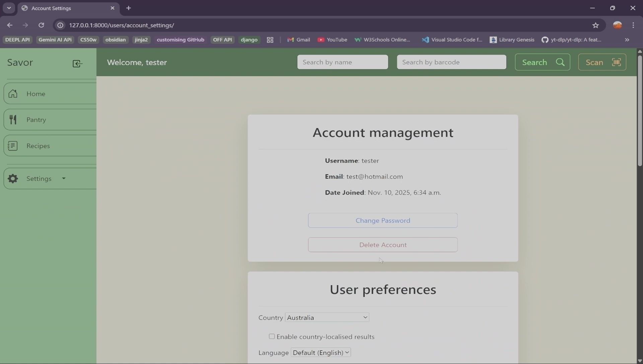The height and width of the screenshot is (364, 643).
Task: Click the Delete Account button
Action: click(383, 245)
